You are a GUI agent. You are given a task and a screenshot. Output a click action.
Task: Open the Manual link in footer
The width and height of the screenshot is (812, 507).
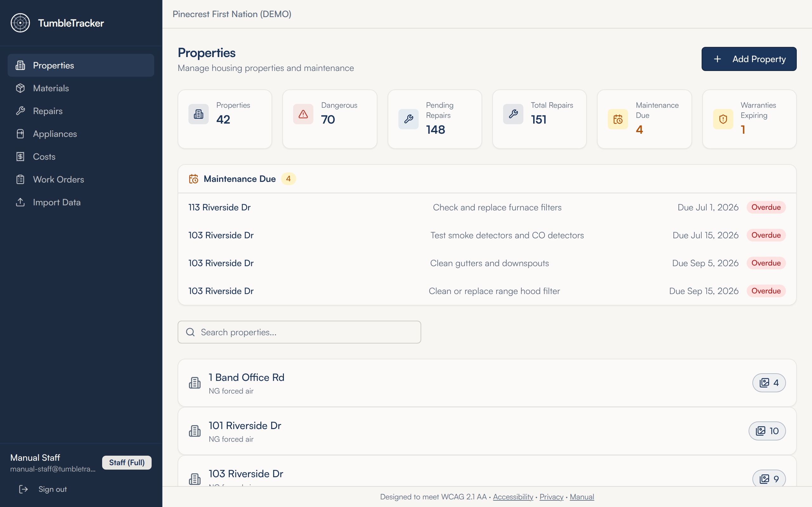[582, 497]
